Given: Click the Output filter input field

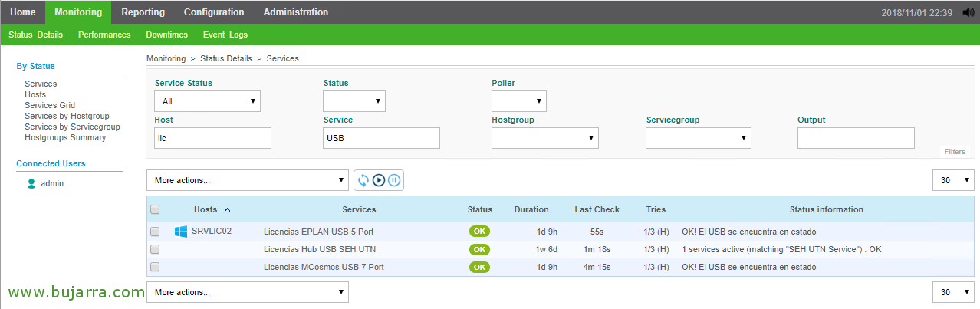Looking at the screenshot, I should 856,138.
